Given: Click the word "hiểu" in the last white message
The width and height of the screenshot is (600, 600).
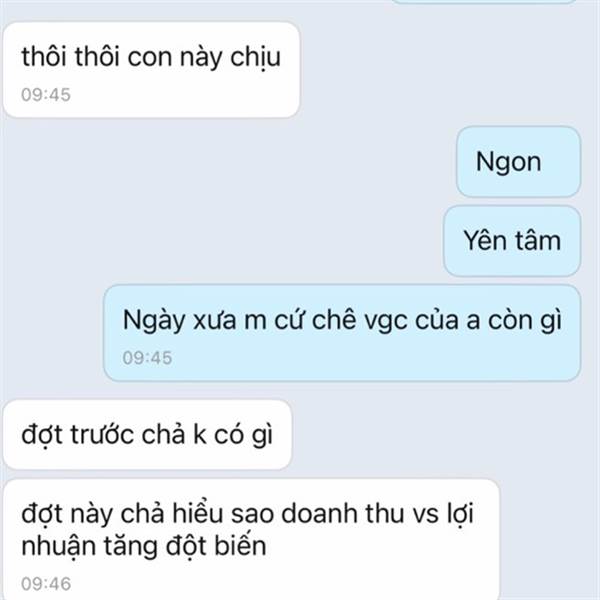Looking at the screenshot, I should (197, 513).
